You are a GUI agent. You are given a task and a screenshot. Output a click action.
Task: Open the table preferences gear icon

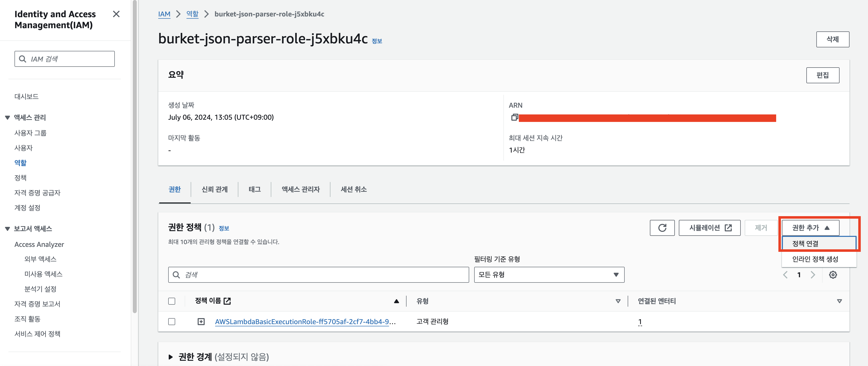point(833,275)
